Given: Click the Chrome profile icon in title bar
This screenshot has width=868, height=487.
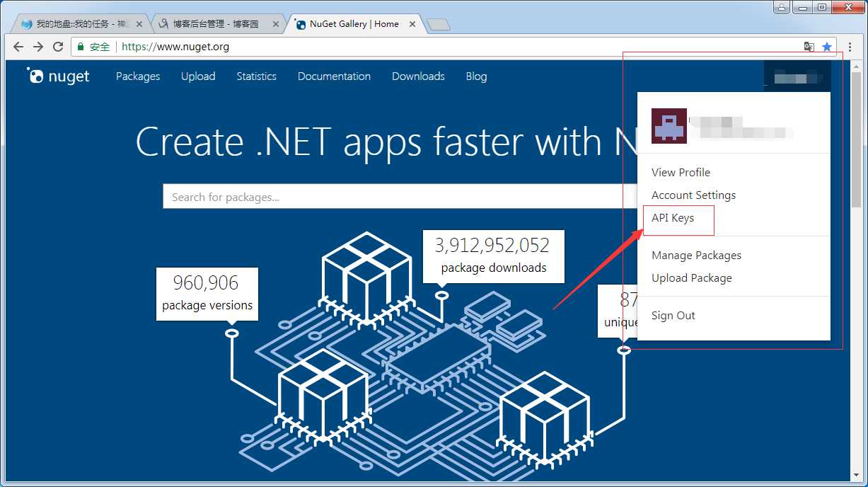Looking at the screenshot, I should click(782, 7).
